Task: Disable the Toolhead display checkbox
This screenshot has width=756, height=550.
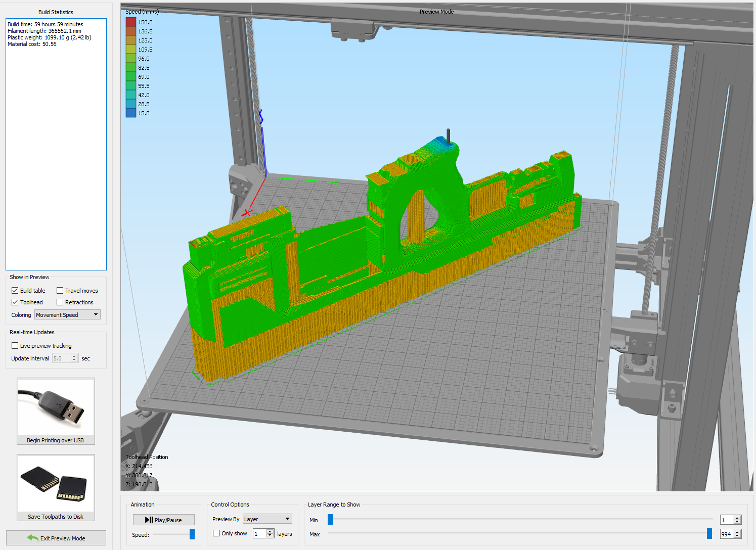Action: tap(15, 302)
